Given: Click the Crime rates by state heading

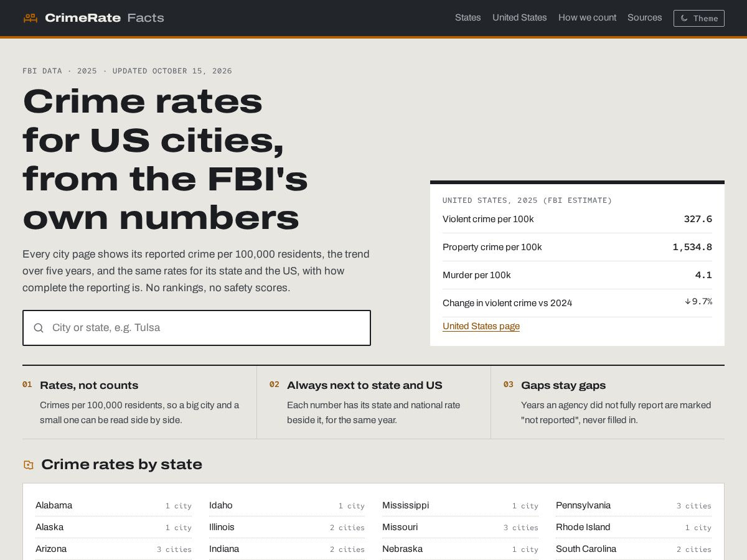Looking at the screenshot, I should [121, 464].
